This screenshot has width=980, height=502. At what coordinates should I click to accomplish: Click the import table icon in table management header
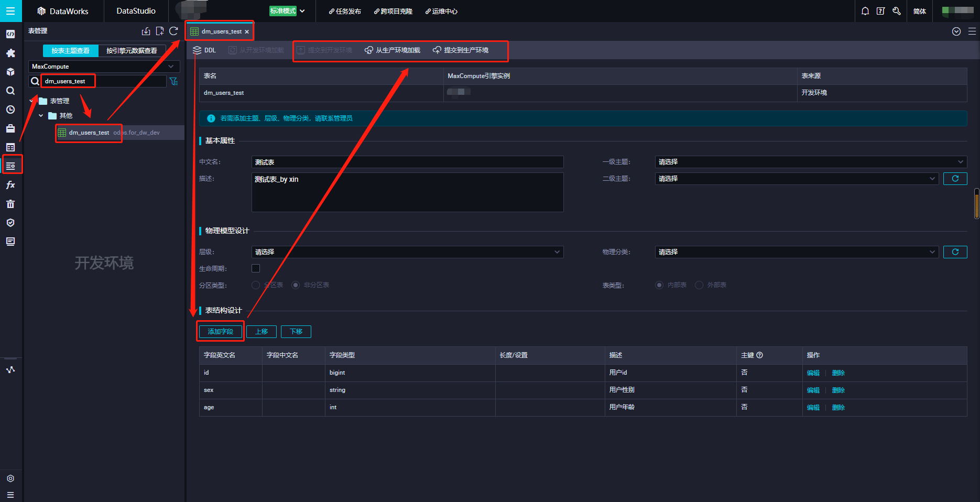(146, 31)
